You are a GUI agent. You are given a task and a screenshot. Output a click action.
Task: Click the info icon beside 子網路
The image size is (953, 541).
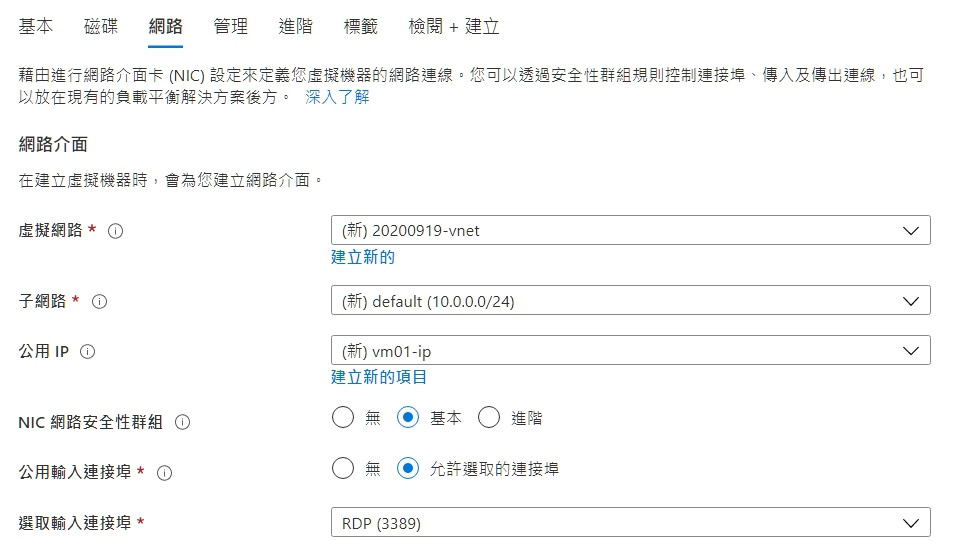click(x=100, y=302)
